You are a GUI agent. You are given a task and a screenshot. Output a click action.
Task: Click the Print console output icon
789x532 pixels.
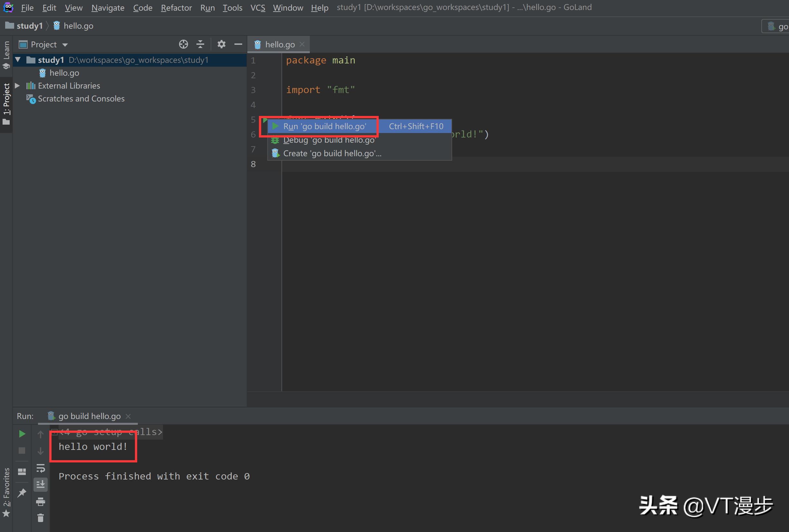coord(40,501)
